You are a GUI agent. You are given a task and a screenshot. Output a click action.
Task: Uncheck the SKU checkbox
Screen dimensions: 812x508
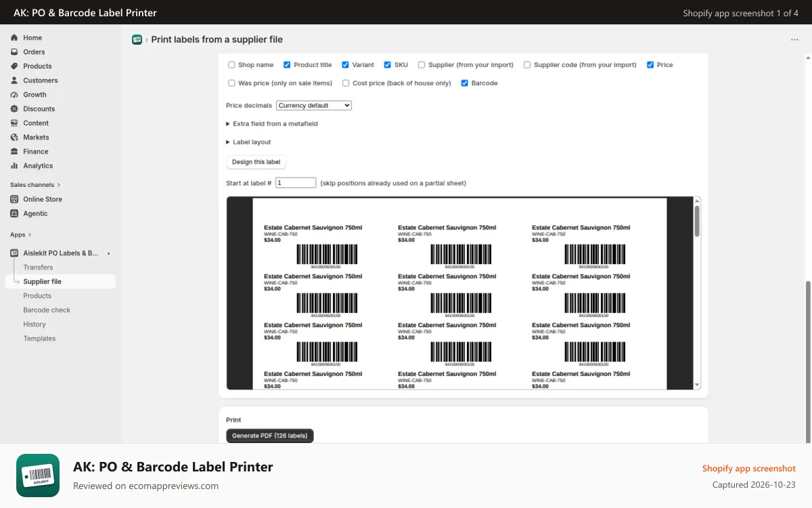click(387, 65)
